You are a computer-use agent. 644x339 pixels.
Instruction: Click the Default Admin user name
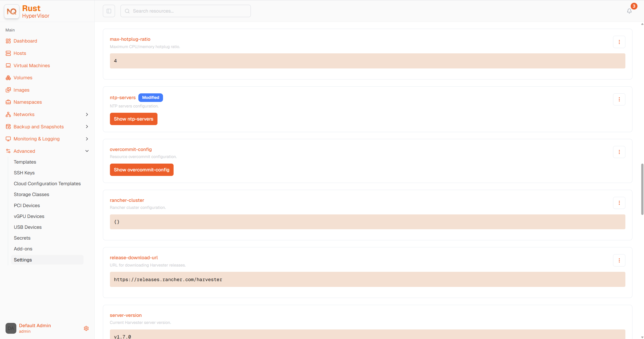click(x=35, y=326)
